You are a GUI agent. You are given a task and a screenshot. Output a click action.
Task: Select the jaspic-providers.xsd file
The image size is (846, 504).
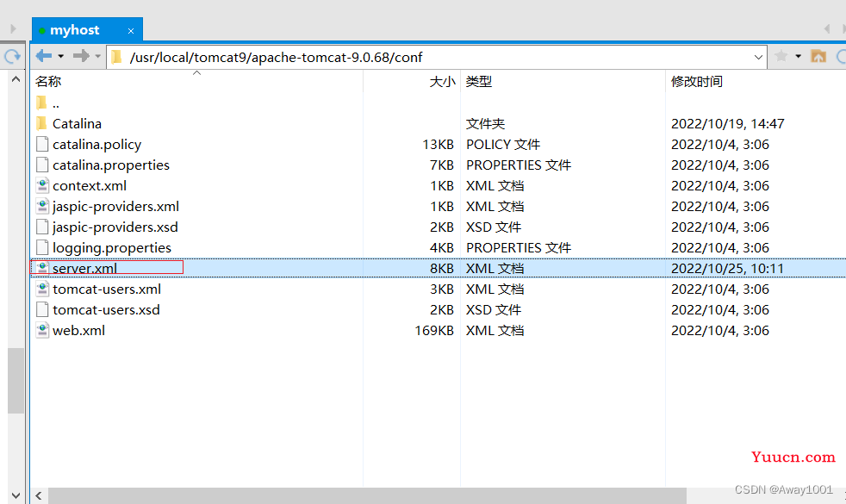click(115, 227)
